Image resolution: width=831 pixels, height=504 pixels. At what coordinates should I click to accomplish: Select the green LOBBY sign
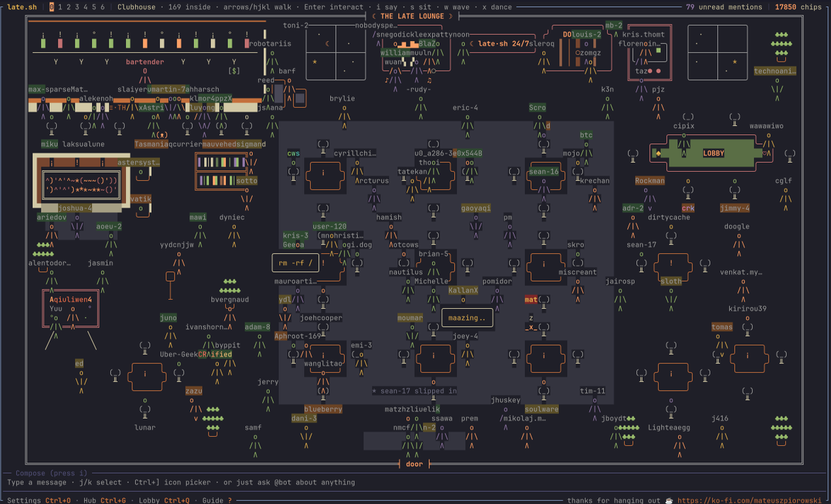pyautogui.click(x=713, y=153)
